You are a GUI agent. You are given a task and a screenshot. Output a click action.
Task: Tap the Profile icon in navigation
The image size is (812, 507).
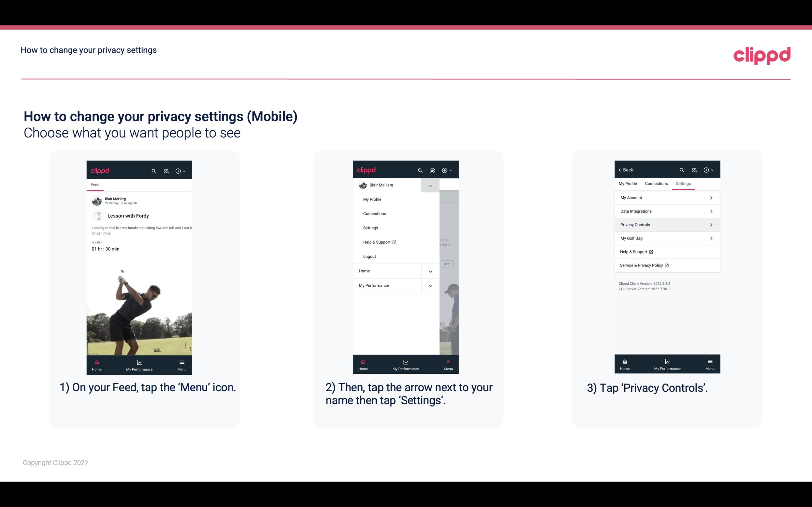(x=166, y=170)
